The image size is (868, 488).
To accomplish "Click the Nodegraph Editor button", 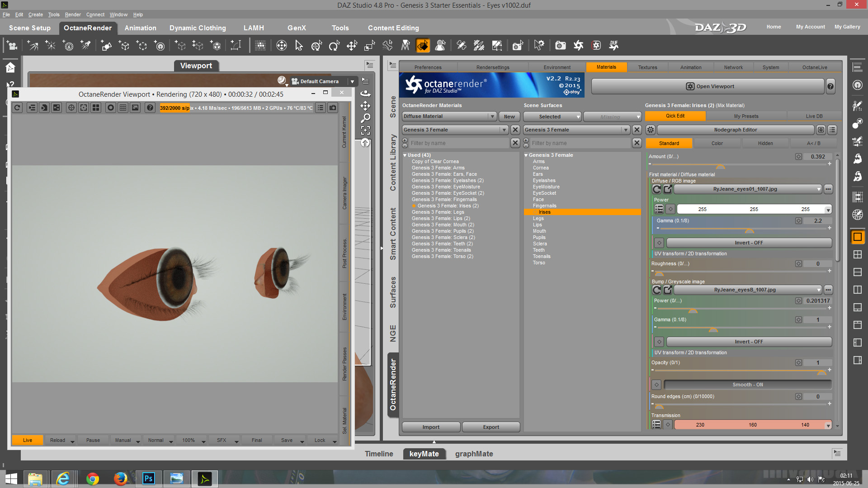I will [735, 130].
